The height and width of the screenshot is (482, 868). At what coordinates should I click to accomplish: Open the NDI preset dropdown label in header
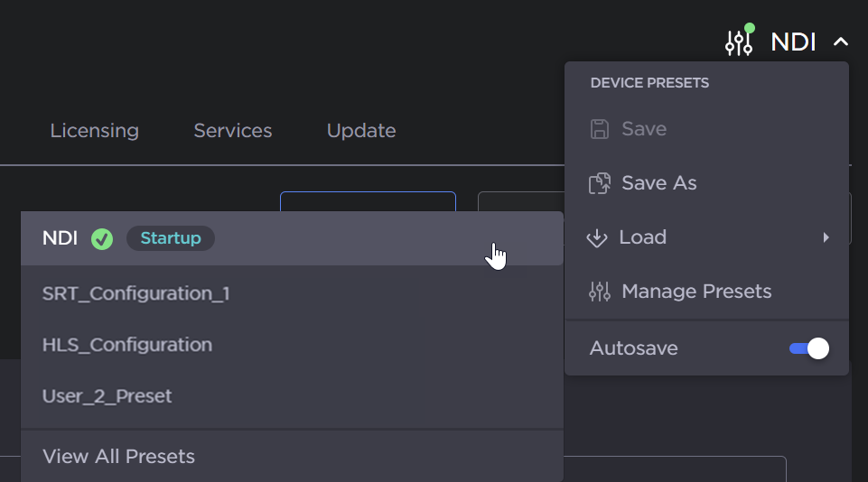pos(793,42)
